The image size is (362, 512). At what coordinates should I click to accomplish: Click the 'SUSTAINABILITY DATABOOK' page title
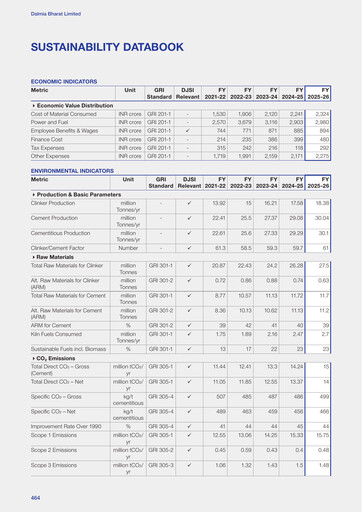(107, 47)
